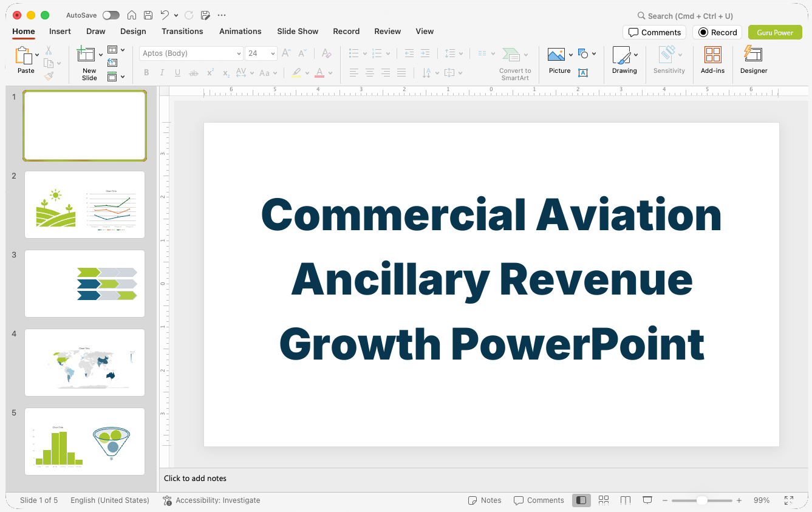Click the Save disk icon

point(148,15)
